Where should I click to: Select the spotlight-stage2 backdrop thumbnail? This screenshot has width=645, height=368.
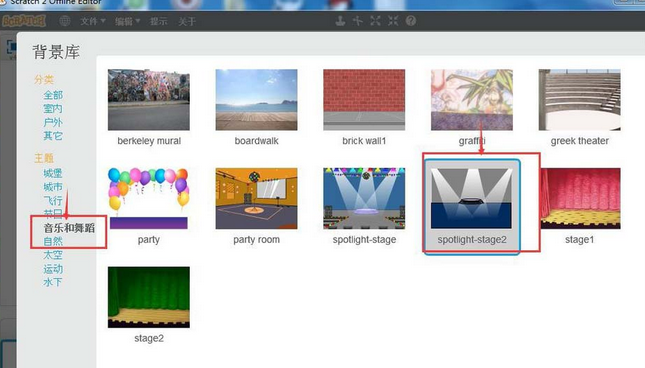[472, 207]
